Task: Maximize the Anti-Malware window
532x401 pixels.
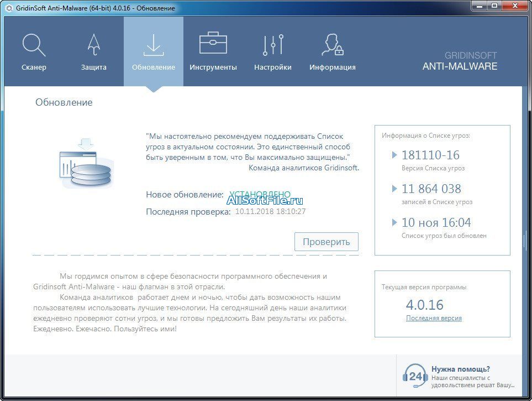Action: 494,6
